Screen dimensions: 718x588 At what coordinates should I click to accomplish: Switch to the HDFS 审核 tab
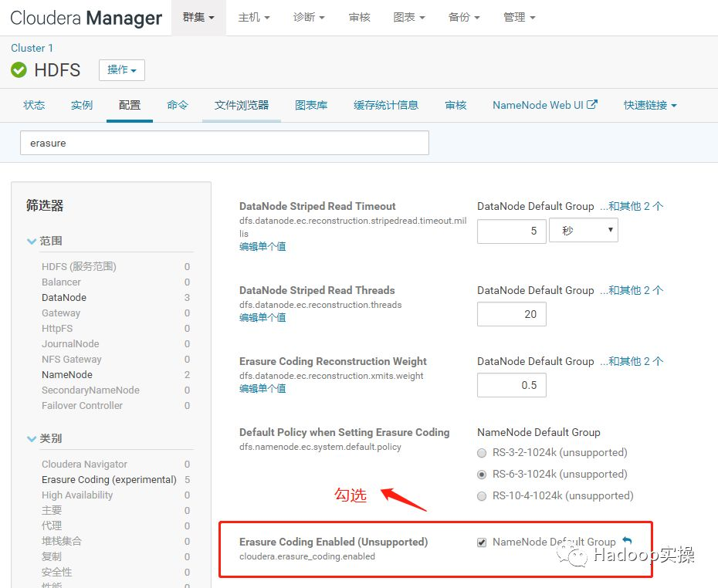[x=456, y=105]
